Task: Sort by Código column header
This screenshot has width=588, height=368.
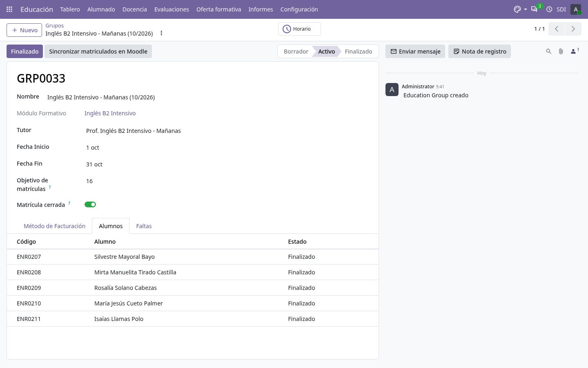Action: pyautogui.click(x=26, y=242)
